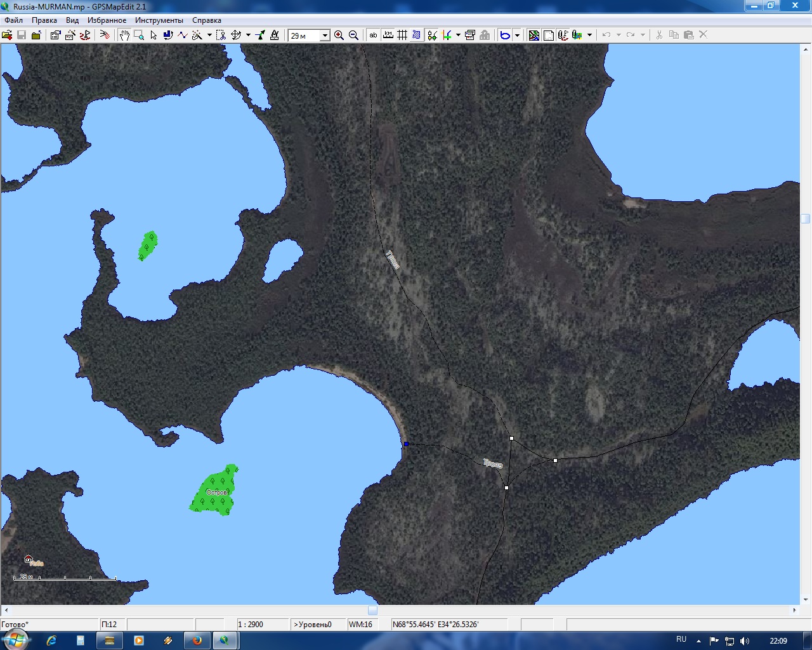Open the map properties icon

point(55,36)
